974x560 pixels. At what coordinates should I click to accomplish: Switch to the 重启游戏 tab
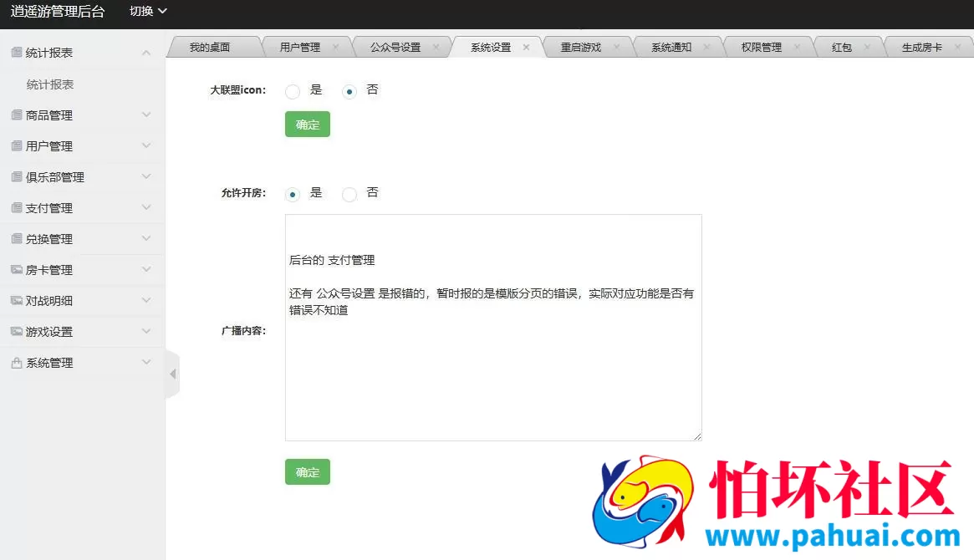(581, 47)
